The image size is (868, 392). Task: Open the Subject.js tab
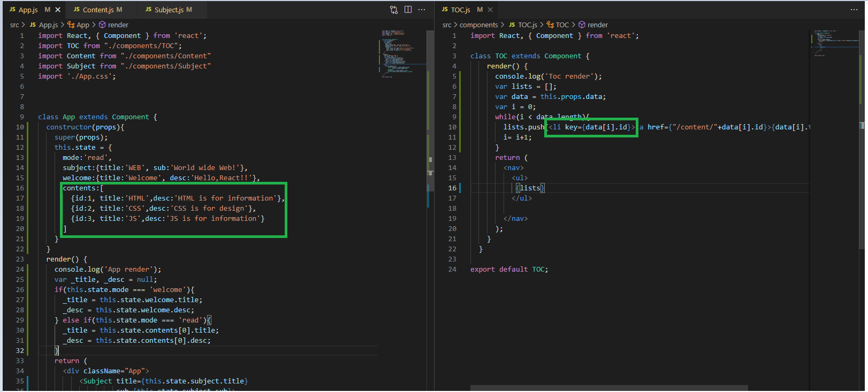tap(169, 10)
